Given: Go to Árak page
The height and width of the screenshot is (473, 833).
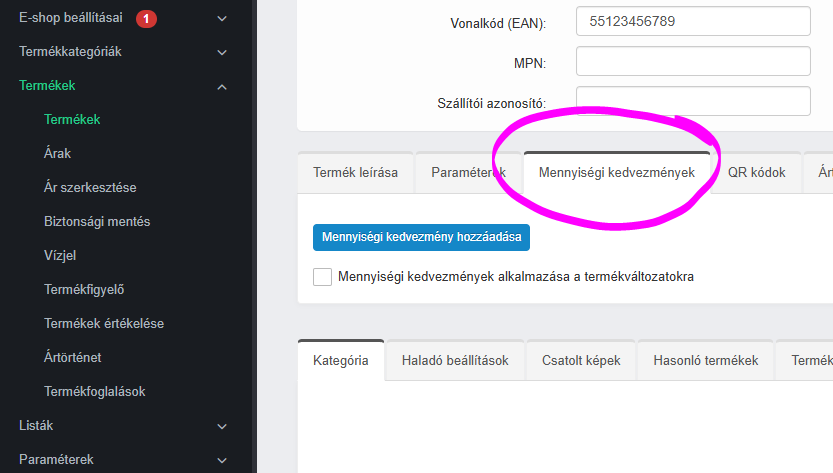Looking at the screenshot, I should point(57,154).
